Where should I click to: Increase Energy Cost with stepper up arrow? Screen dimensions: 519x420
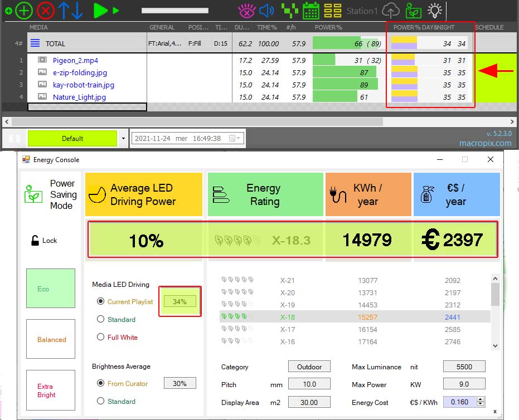click(481, 399)
